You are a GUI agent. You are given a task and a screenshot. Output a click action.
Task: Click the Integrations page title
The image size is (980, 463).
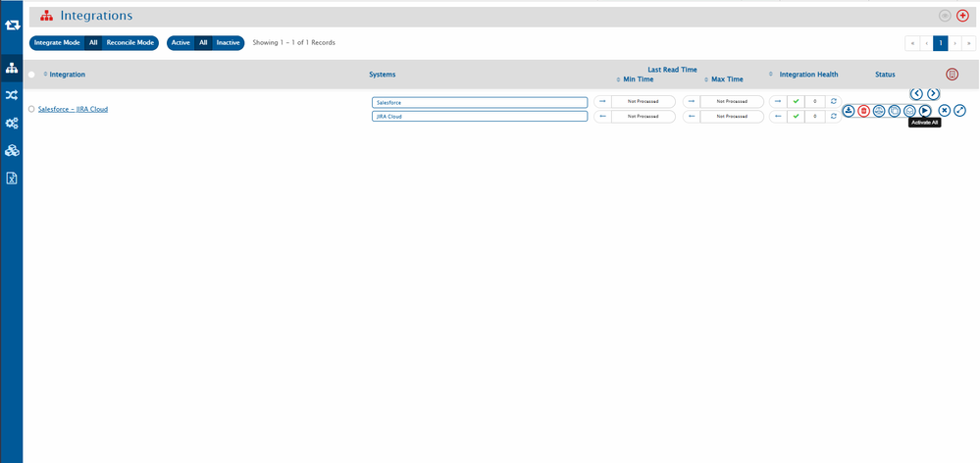(x=96, y=16)
